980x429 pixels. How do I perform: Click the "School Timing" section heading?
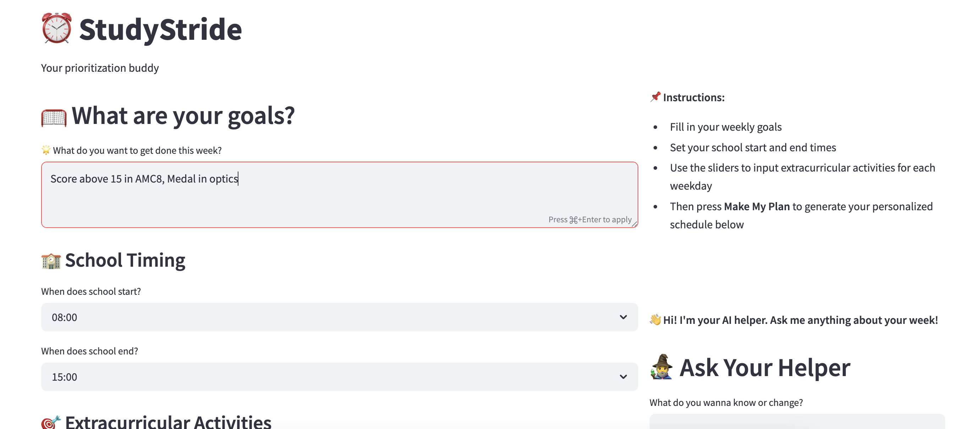point(125,260)
